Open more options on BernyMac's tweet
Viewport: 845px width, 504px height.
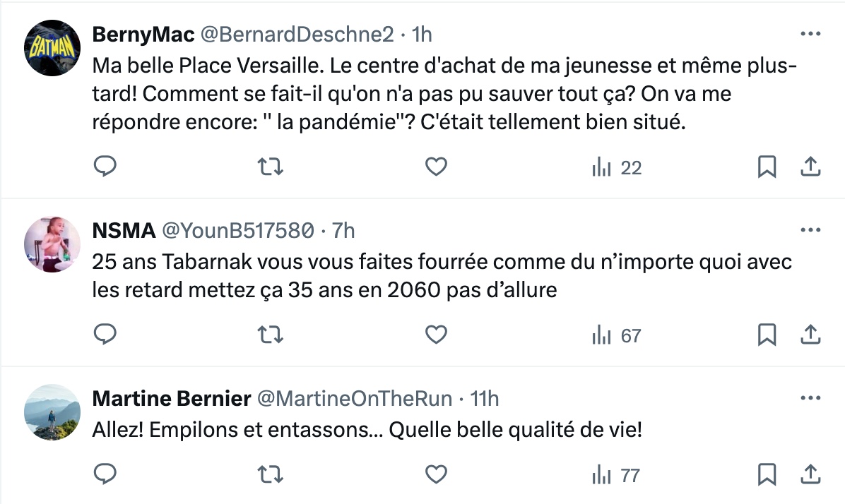[x=810, y=34]
